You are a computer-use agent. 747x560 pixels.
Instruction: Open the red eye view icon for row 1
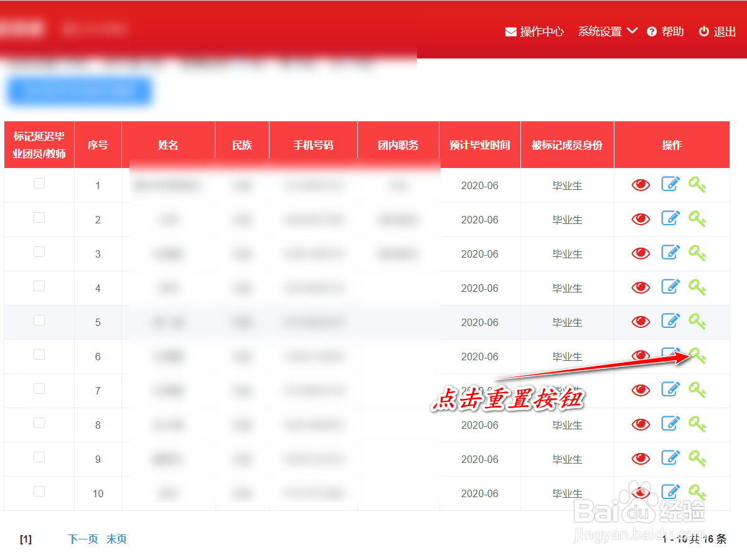(x=641, y=184)
